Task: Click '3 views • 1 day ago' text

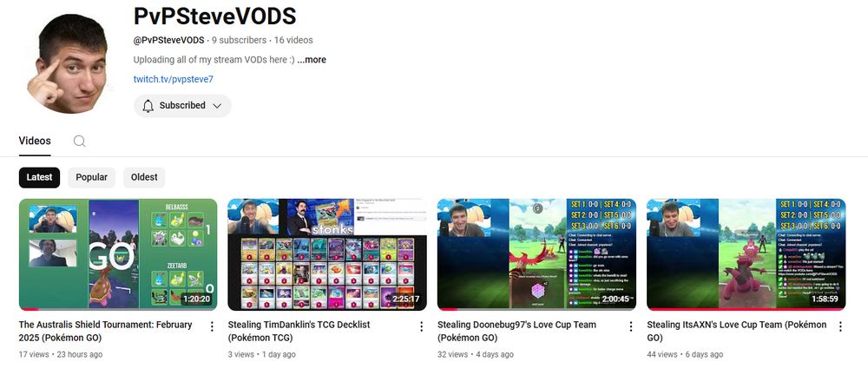Action: [x=262, y=354]
